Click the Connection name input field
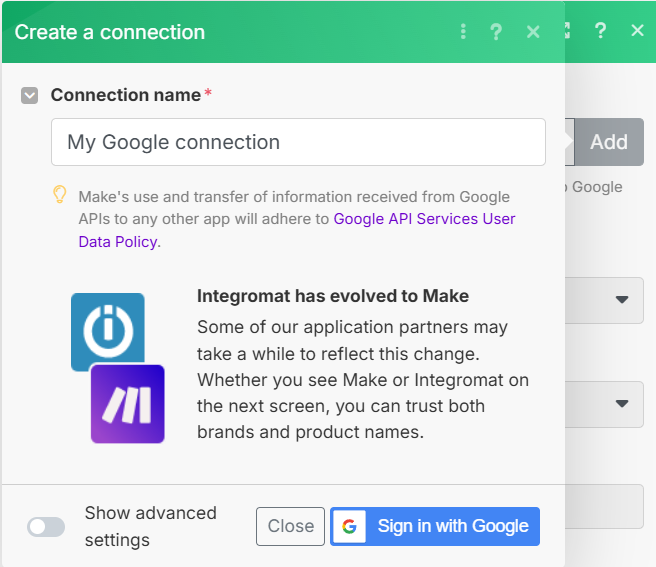Image resolution: width=656 pixels, height=567 pixels. click(298, 142)
